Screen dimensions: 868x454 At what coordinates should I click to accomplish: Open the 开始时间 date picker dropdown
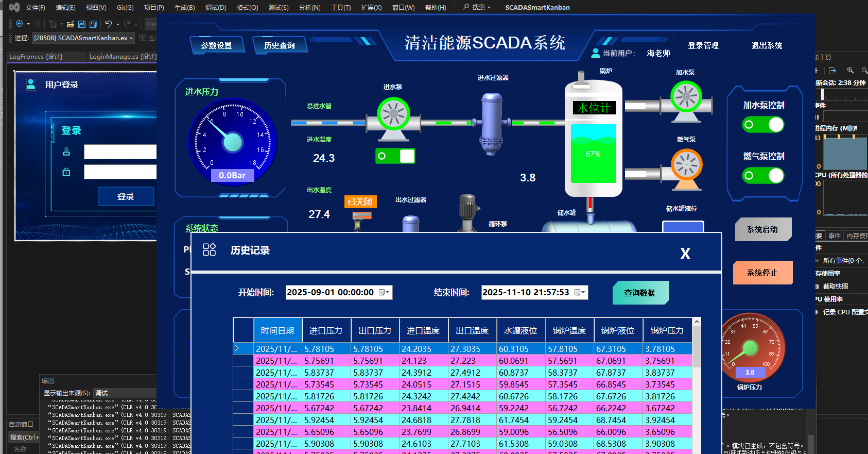(384, 293)
